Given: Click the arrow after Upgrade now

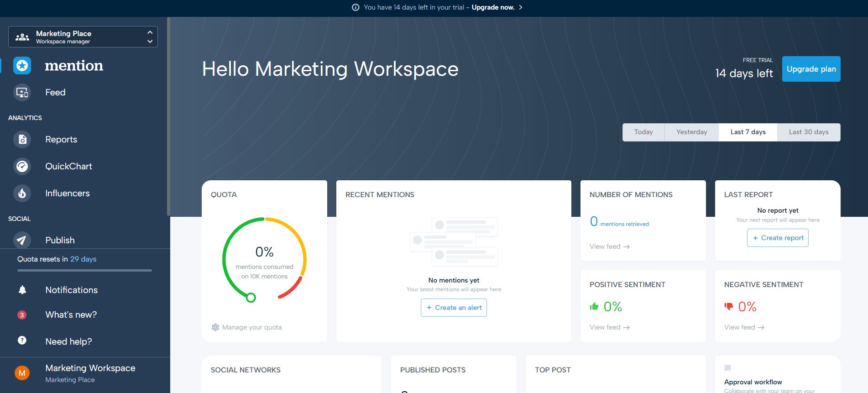Looking at the screenshot, I should tap(521, 7).
